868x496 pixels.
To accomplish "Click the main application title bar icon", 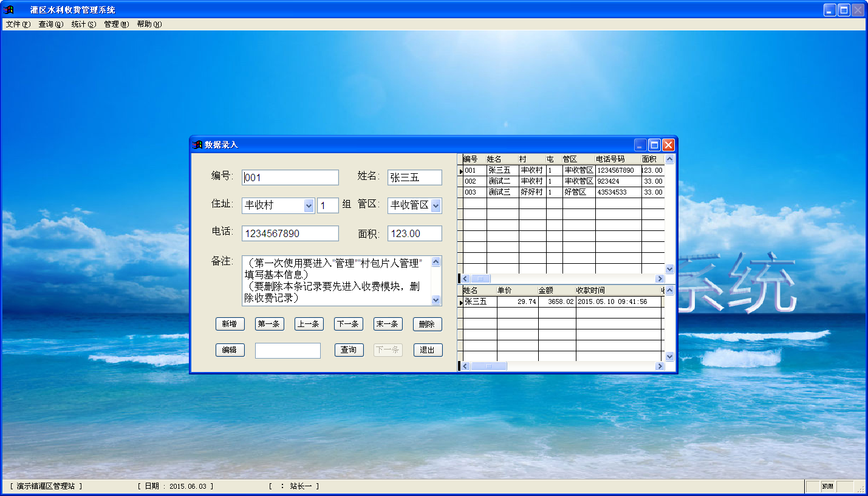I will coord(9,10).
